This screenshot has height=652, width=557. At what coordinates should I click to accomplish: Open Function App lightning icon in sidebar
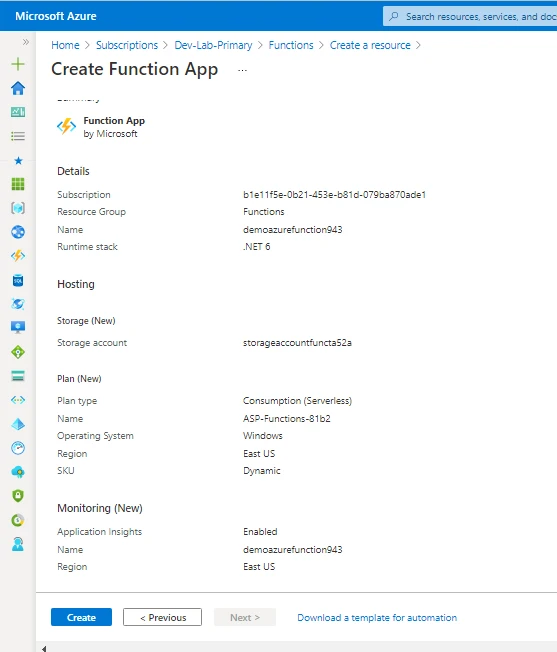pyautogui.click(x=18, y=256)
